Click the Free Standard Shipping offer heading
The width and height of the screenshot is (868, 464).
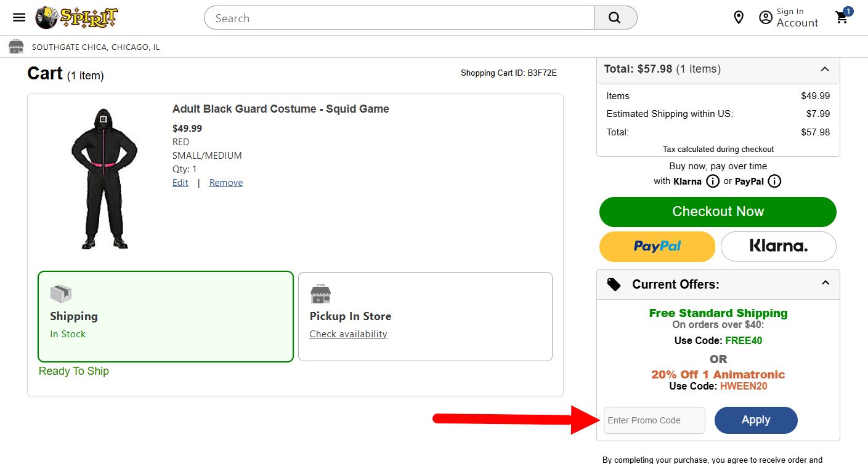coord(718,313)
